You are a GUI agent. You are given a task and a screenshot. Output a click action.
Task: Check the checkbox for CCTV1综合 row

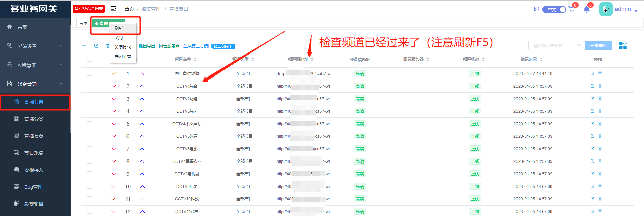(x=90, y=86)
